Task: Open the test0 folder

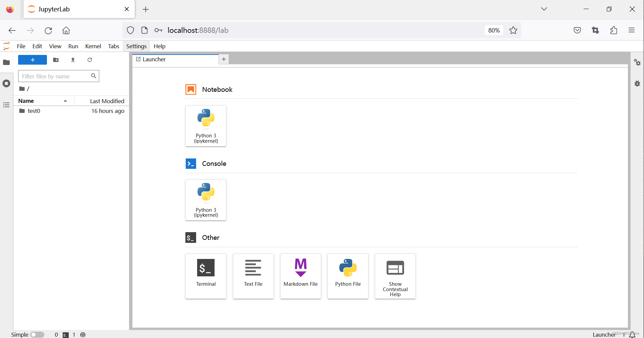Action: click(x=34, y=111)
